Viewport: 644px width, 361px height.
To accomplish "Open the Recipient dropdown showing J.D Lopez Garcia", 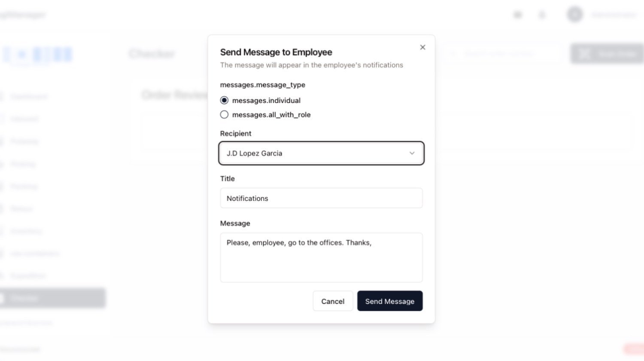I will click(x=321, y=153).
